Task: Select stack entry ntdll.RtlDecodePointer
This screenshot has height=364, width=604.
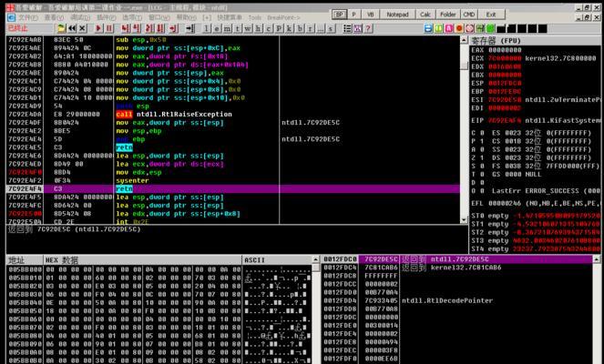Action: [447, 300]
